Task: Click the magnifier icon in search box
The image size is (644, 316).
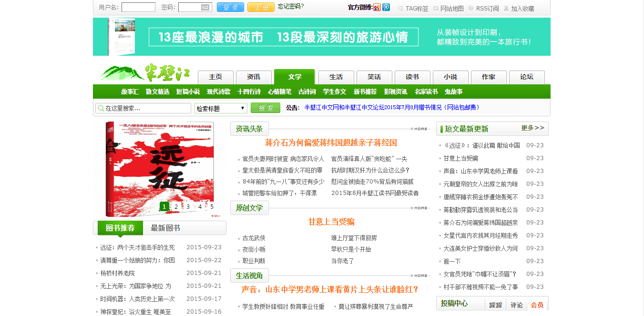Action: 101,108
